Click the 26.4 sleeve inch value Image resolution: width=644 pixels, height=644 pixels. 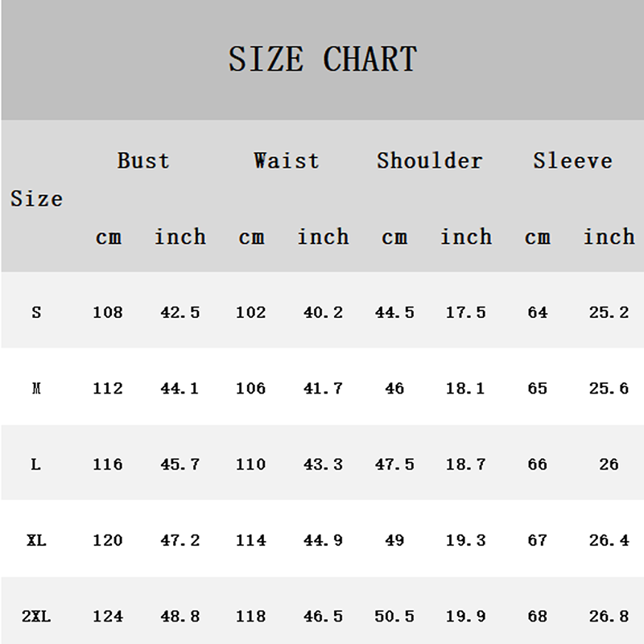pyautogui.click(x=609, y=540)
